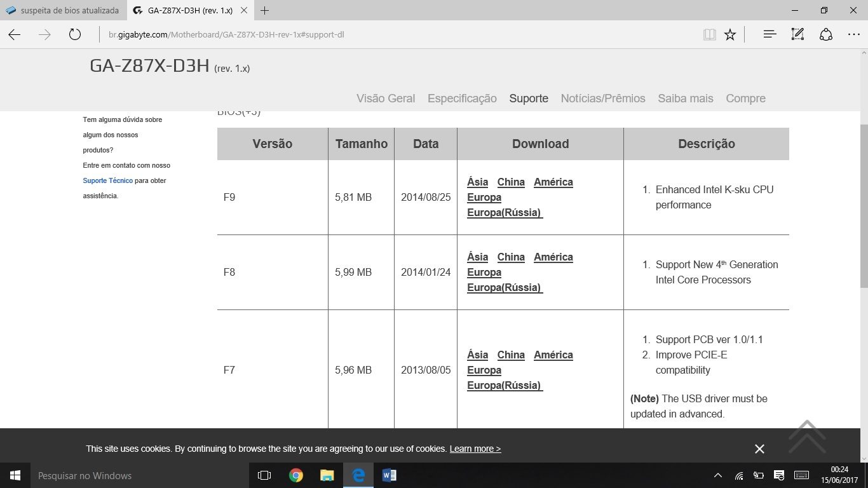Show hidden system tray icons
The width and height of the screenshot is (868, 488).
718,475
